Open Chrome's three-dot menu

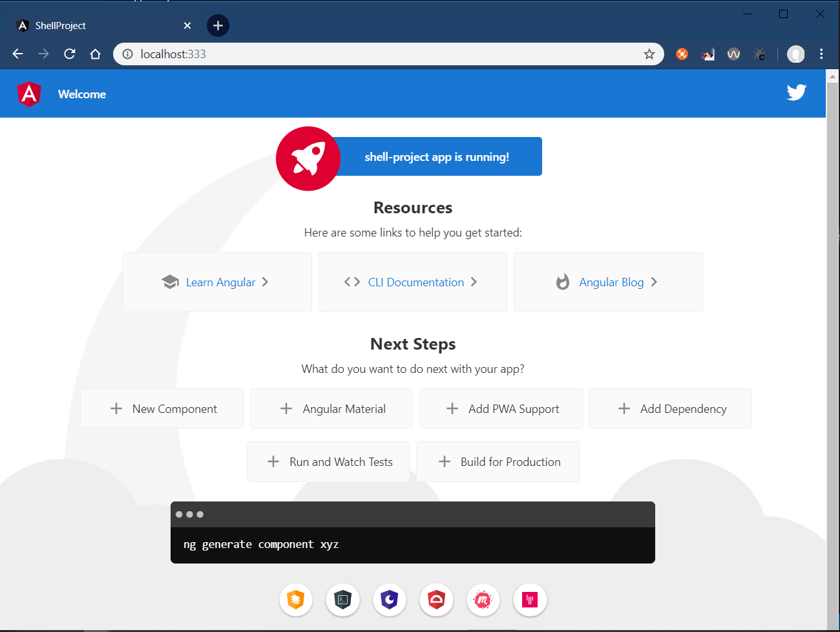coord(821,54)
